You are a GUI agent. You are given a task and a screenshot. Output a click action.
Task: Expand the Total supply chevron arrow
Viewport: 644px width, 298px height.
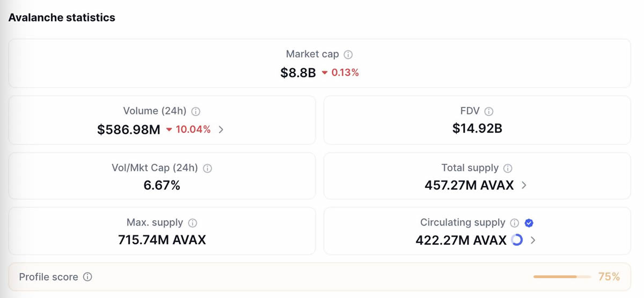(524, 185)
